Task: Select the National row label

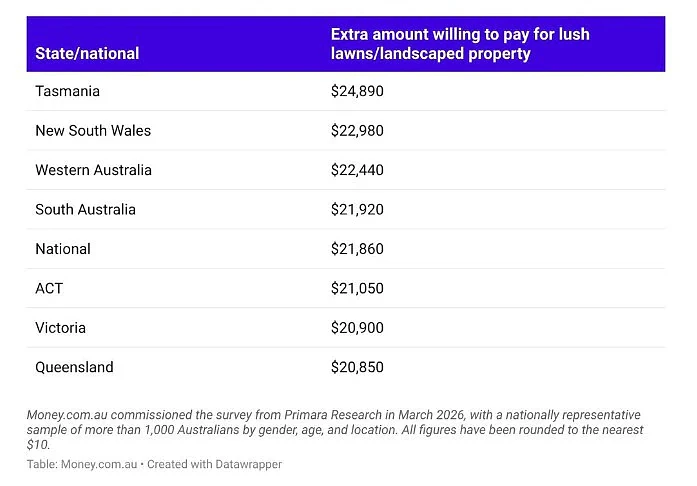Action: tap(63, 249)
